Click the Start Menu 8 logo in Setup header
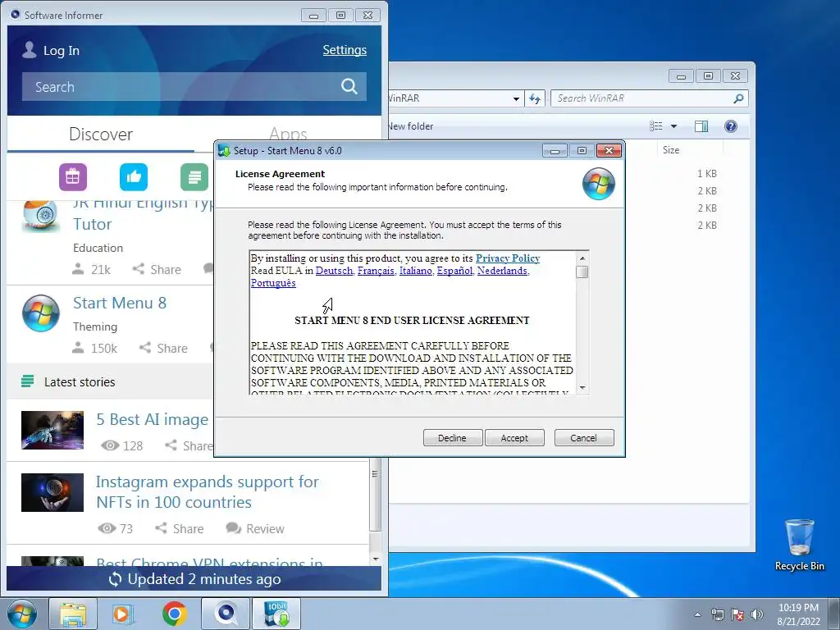This screenshot has width=840, height=630. [598, 184]
